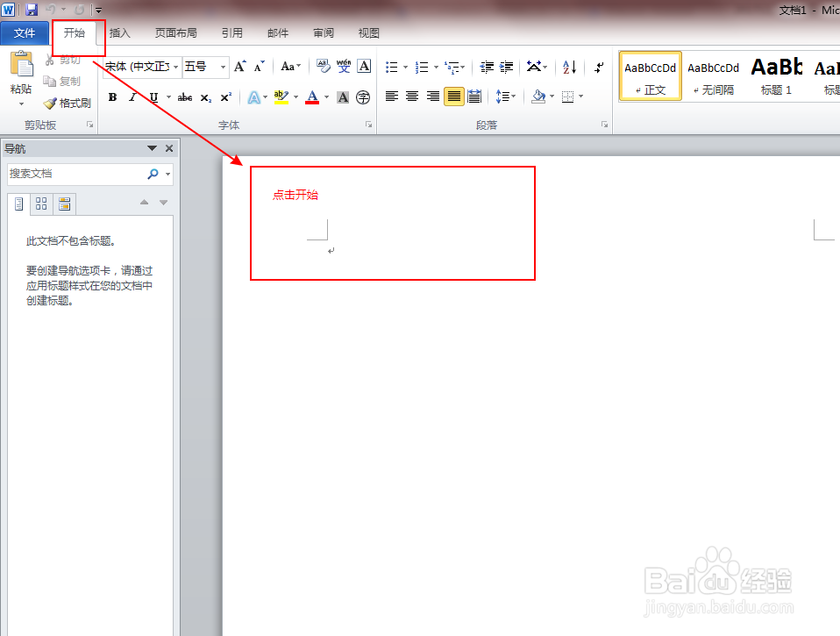Open the font color dropdown arrow

click(x=326, y=97)
